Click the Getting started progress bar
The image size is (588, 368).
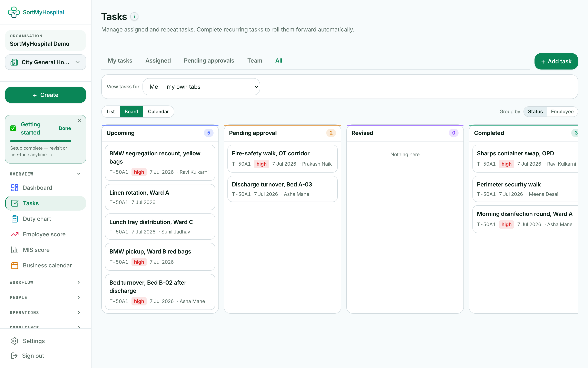click(41, 141)
